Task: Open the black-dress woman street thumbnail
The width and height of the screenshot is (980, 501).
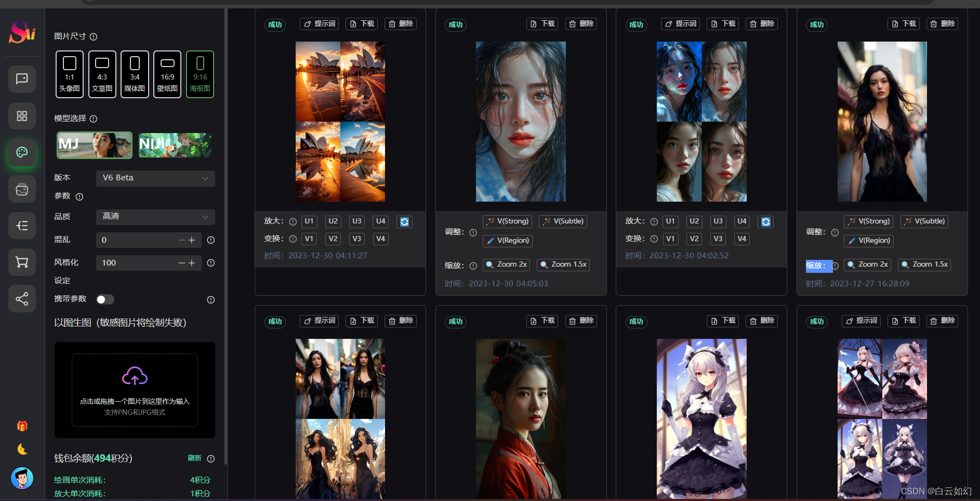Action: pyautogui.click(x=882, y=122)
